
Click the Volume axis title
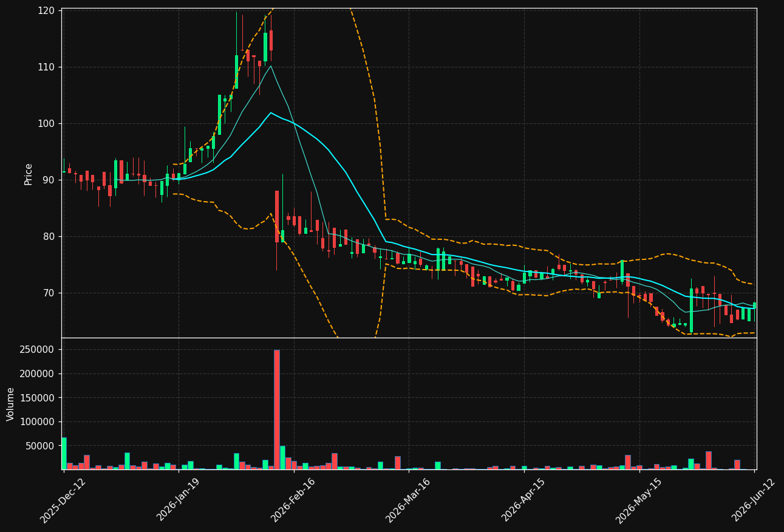tap(11, 404)
